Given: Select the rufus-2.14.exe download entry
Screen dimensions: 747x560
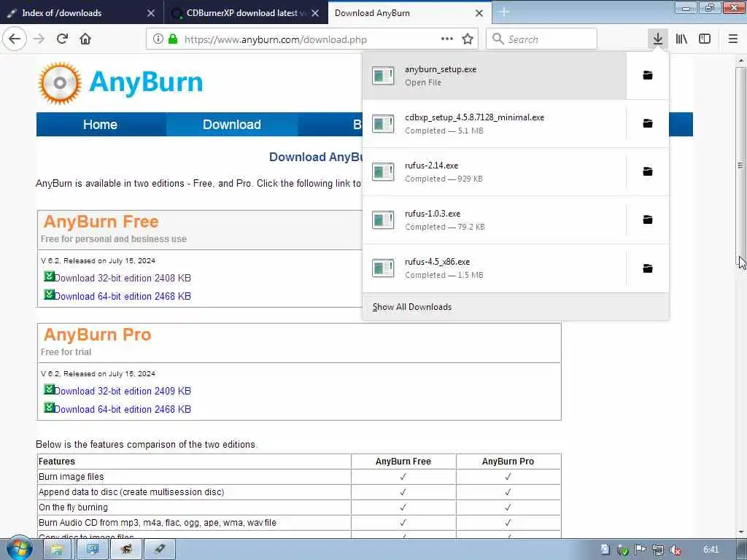Looking at the screenshot, I should (494, 172).
